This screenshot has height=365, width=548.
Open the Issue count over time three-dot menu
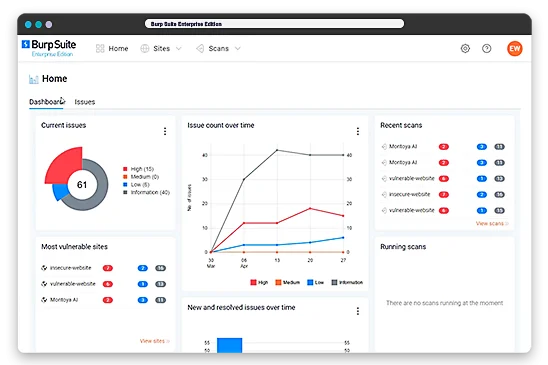pos(358,131)
